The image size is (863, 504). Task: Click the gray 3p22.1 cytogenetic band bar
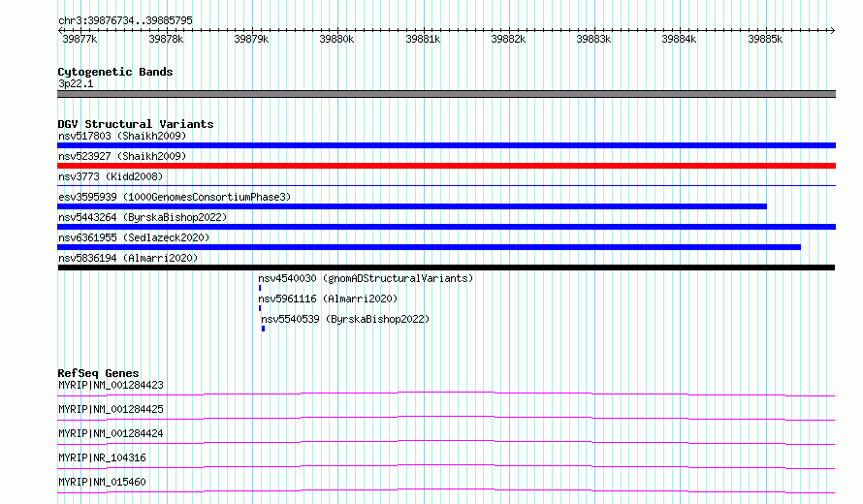click(446, 94)
